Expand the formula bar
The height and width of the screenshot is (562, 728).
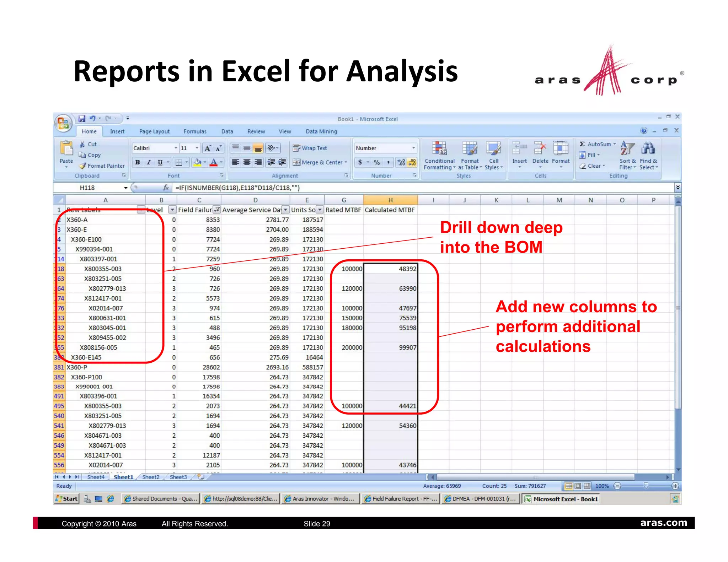tap(678, 187)
